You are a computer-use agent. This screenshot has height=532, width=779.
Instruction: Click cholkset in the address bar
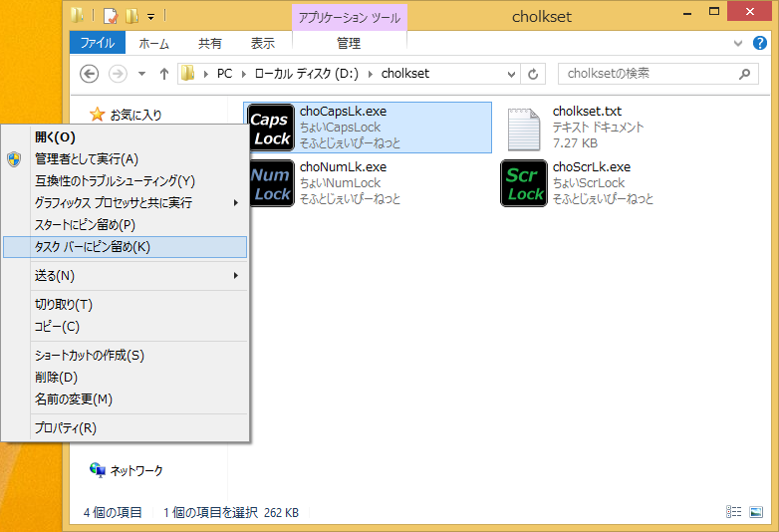(x=404, y=74)
